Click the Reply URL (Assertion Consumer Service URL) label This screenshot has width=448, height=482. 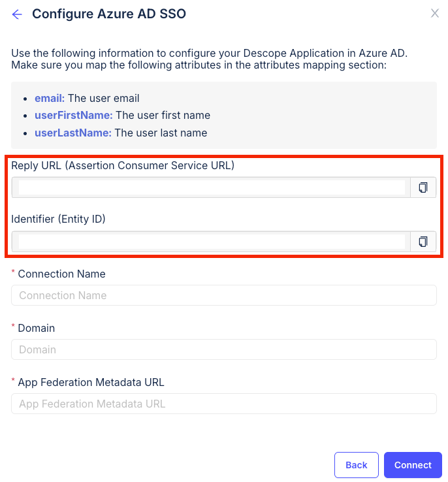click(x=123, y=166)
